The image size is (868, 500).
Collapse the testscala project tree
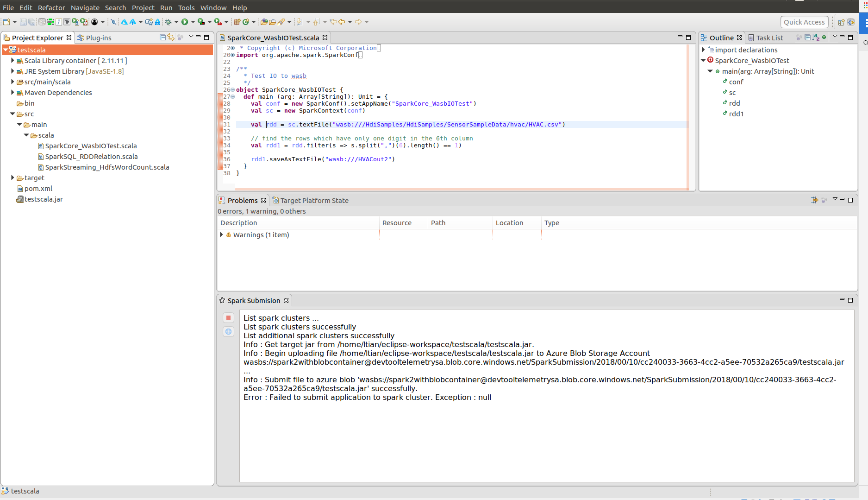pyautogui.click(x=6, y=50)
